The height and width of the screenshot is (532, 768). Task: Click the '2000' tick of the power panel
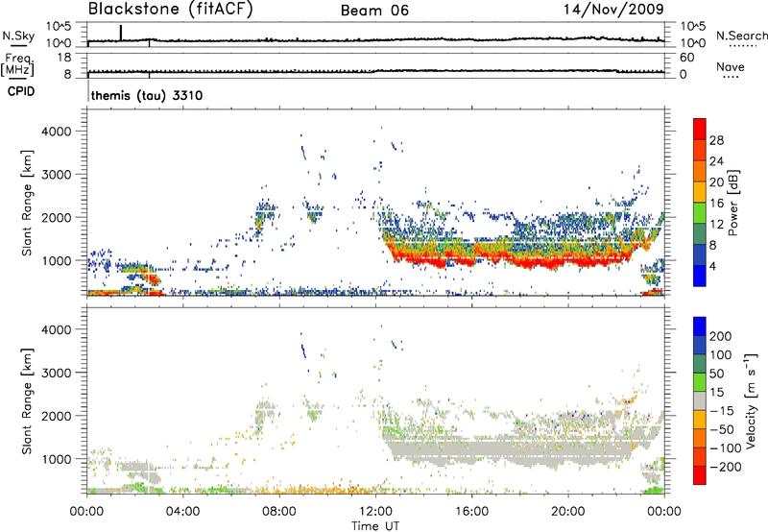(56, 217)
